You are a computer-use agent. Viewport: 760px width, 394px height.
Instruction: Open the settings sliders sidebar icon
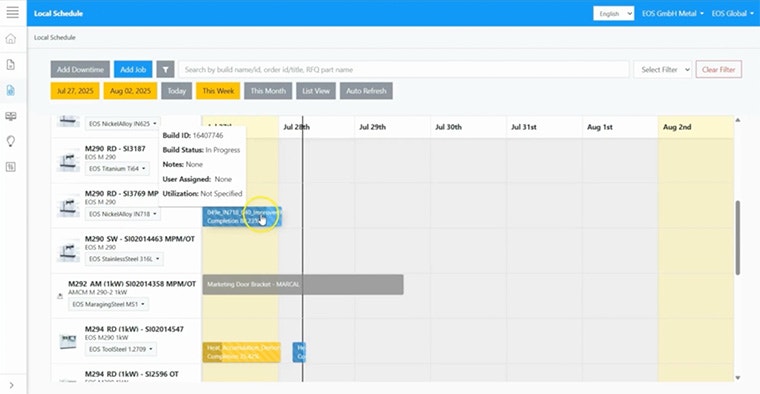click(11, 167)
